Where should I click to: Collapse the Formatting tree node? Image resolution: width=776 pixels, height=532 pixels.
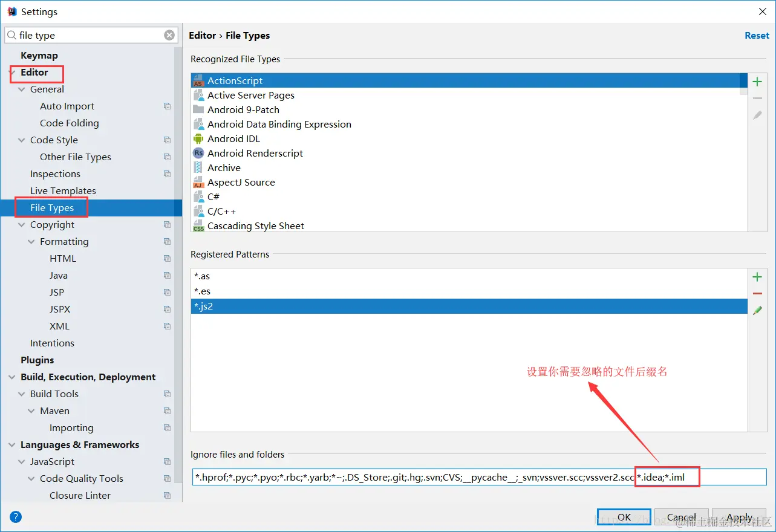coord(31,242)
